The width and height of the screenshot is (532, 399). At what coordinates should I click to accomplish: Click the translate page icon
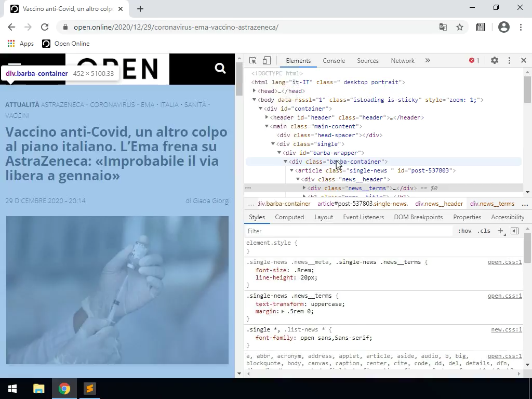[443, 27]
